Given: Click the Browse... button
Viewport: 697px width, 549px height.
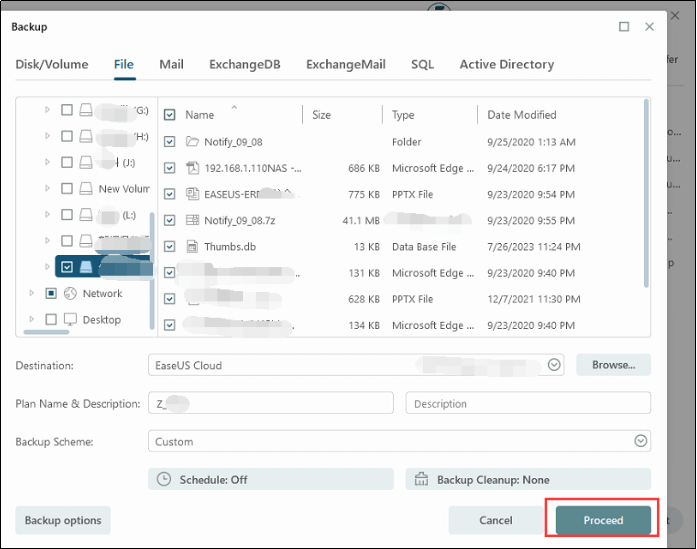Looking at the screenshot, I should [613, 365].
